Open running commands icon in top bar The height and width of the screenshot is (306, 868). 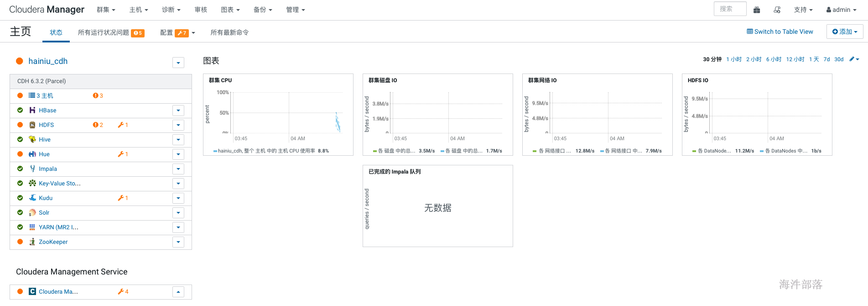777,10
